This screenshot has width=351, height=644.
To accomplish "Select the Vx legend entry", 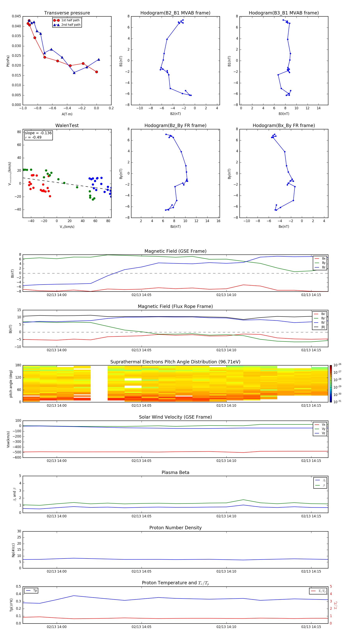I will tap(320, 424).
